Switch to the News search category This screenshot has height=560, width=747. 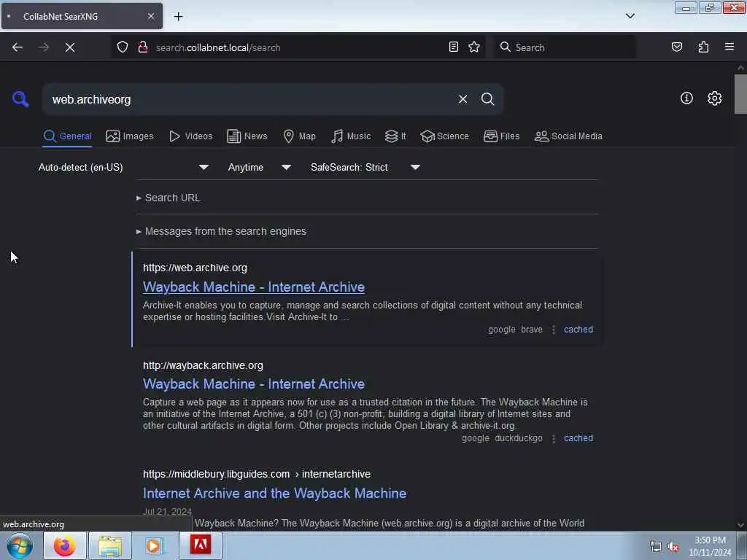tap(247, 136)
